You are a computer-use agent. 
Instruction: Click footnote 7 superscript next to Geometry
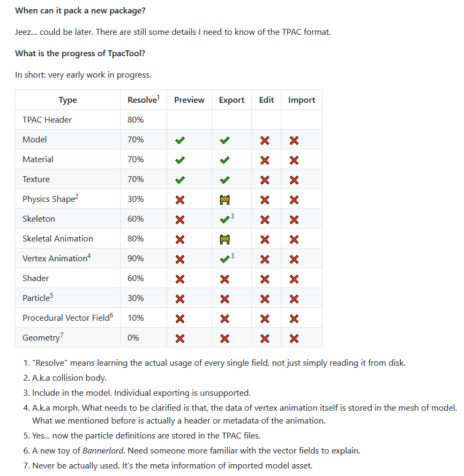[x=62, y=335]
